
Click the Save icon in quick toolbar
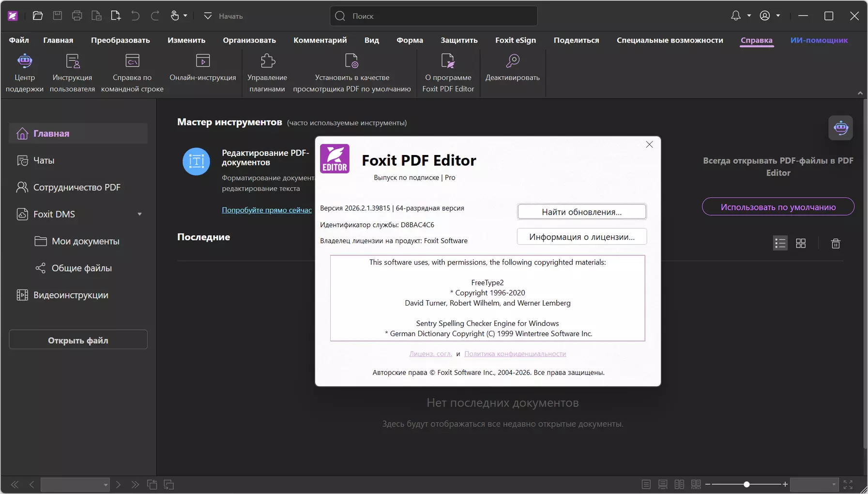coord(58,16)
